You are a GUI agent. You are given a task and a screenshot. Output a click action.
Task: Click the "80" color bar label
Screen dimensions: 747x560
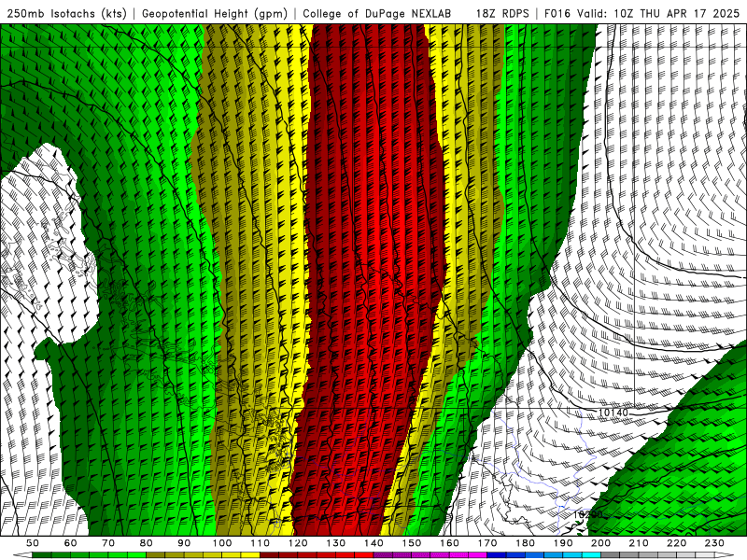147,543
